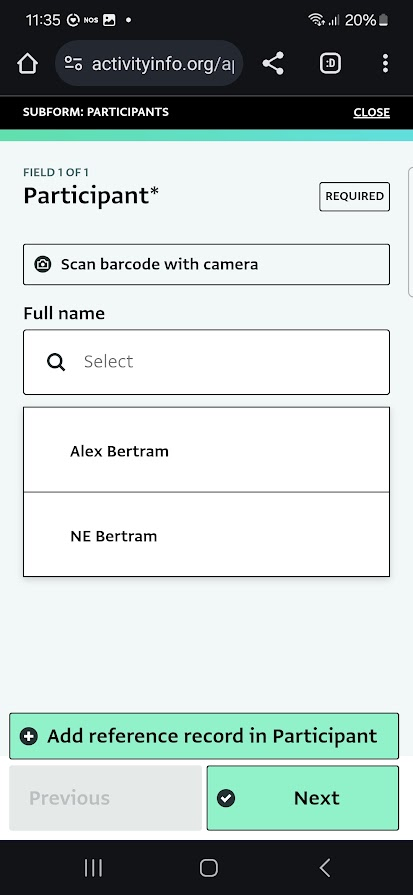Tap the search magnifier icon in Full name

[x=56, y=362]
